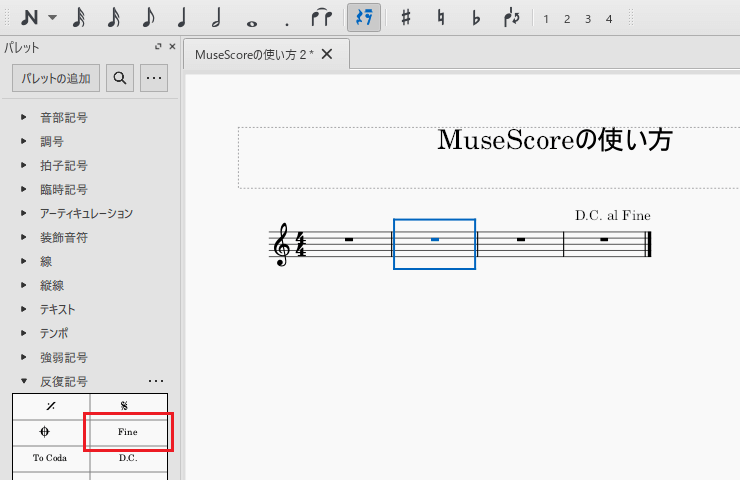Toggle augmentation dot
This screenshot has height=480, width=740.
click(x=286, y=24)
